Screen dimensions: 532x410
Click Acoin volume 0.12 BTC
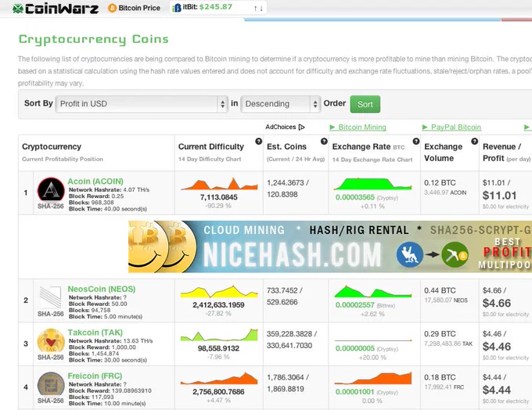pyautogui.click(x=440, y=183)
